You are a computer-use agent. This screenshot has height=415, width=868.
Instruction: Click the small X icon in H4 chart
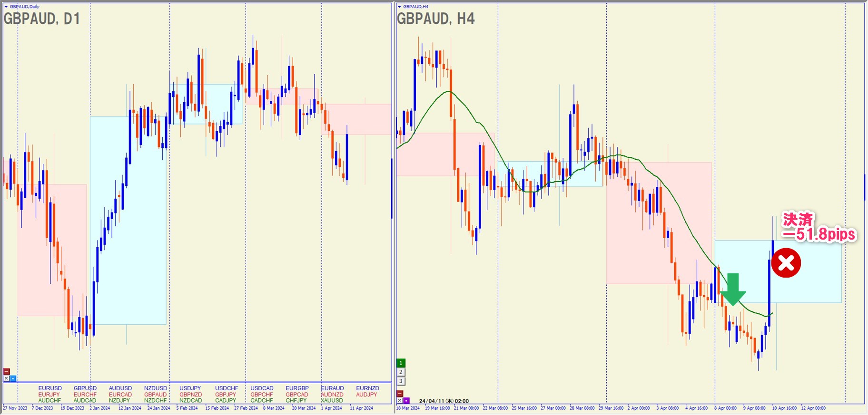[399, 401]
